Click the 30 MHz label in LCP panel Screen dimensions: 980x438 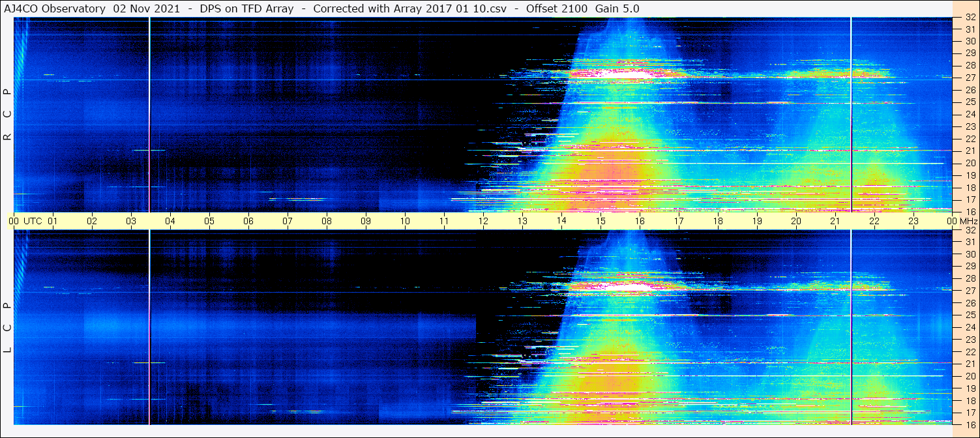970,254
